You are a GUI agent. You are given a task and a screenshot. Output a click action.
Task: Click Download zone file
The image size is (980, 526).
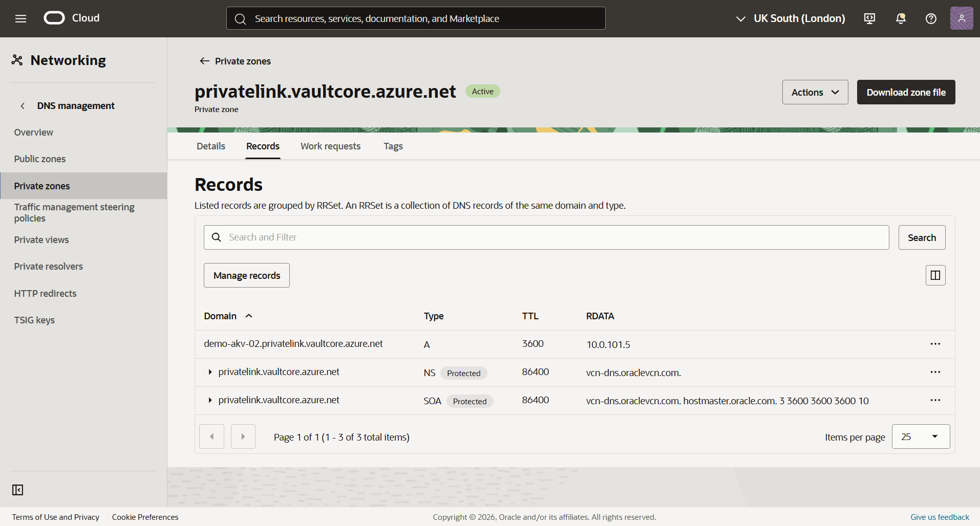906,92
